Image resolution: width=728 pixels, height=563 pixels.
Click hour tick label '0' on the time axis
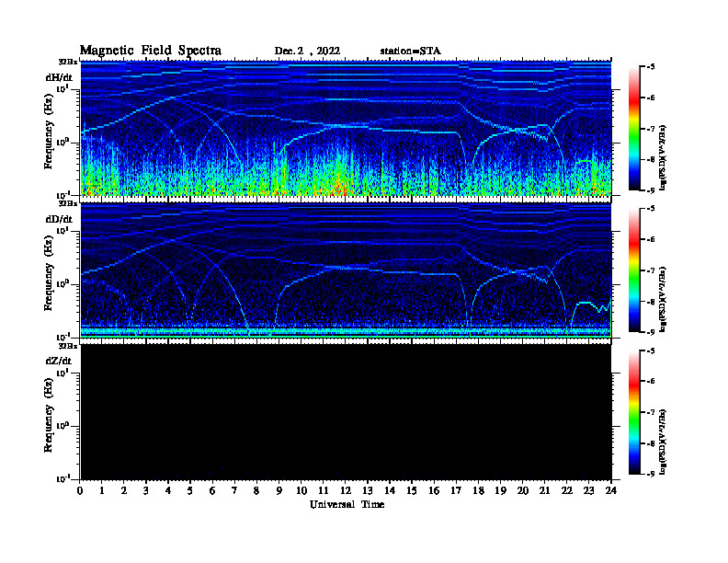80,491
